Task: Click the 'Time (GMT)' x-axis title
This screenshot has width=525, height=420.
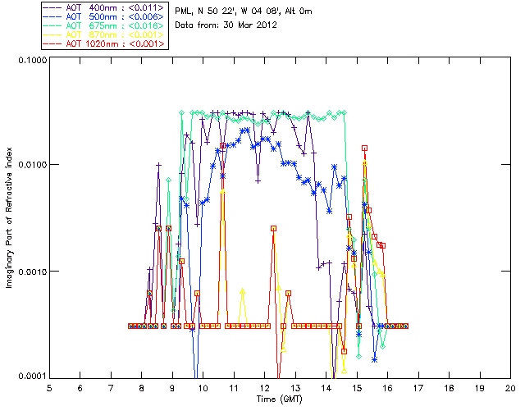Action: point(280,399)
